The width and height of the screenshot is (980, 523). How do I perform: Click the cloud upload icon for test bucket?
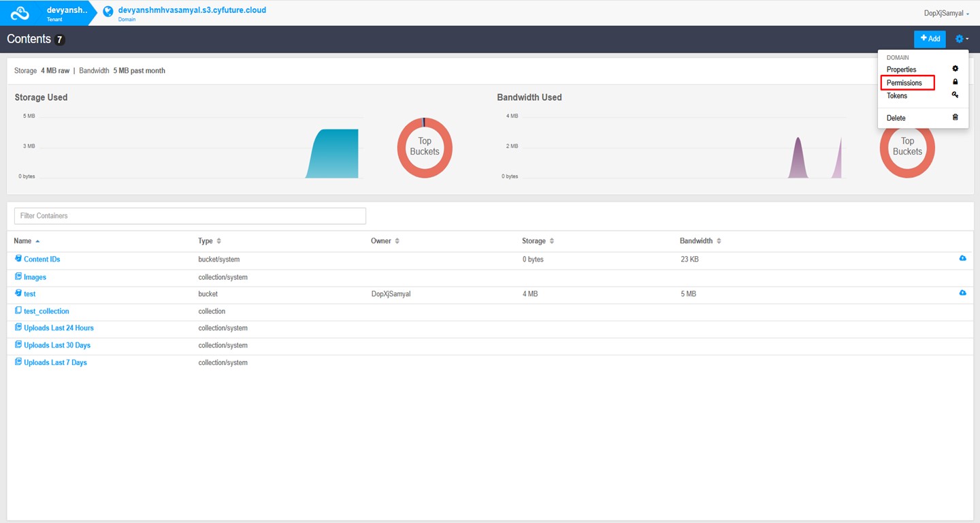(x=962, y=293)
